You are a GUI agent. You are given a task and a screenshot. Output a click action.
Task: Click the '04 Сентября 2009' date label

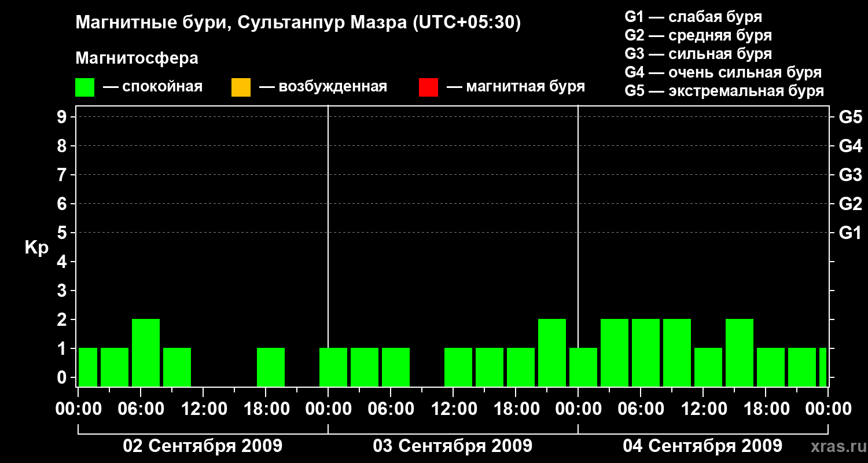pos(703,446)
